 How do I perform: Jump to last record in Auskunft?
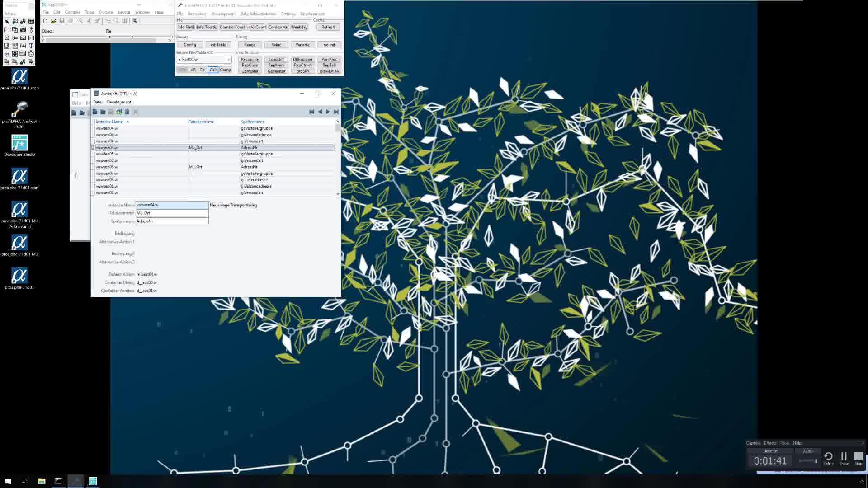[336, 112]
